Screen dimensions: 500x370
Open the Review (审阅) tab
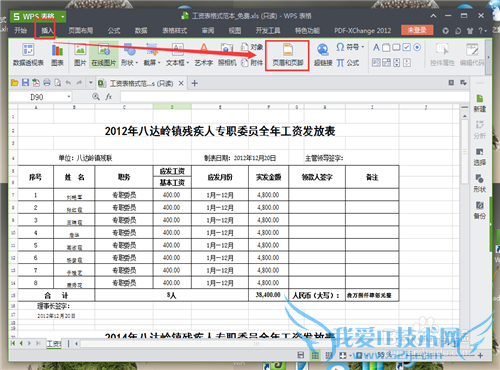[x=208, y=31]
